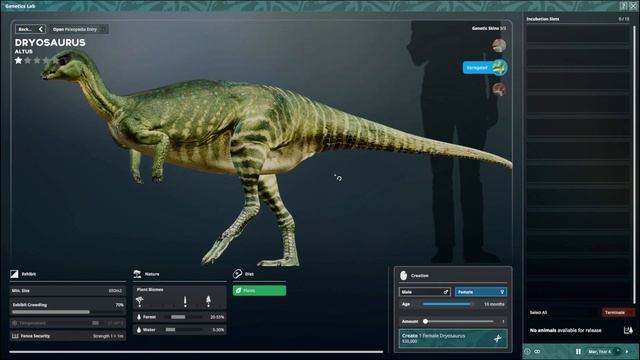Viewport: 640px width, 360px height.
Task: Click the Creation egg icon
Action: (x=404, y=276)
